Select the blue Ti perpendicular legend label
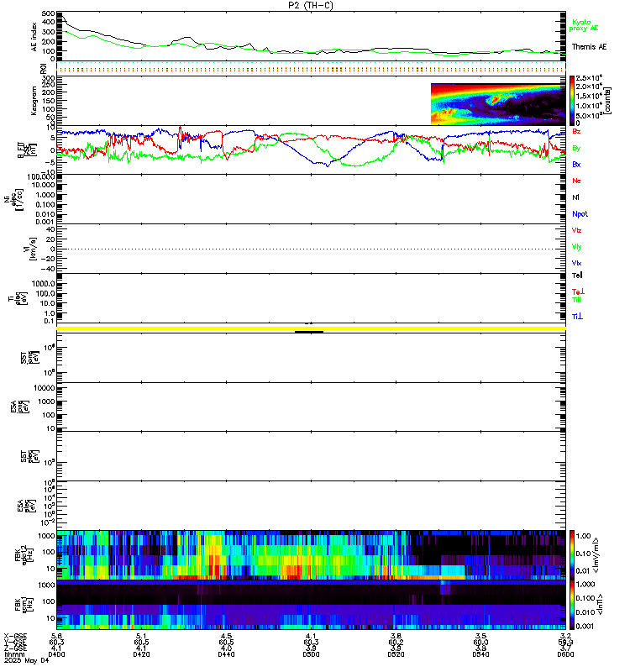This screenshot has width=630, height=672. point(577,317)
